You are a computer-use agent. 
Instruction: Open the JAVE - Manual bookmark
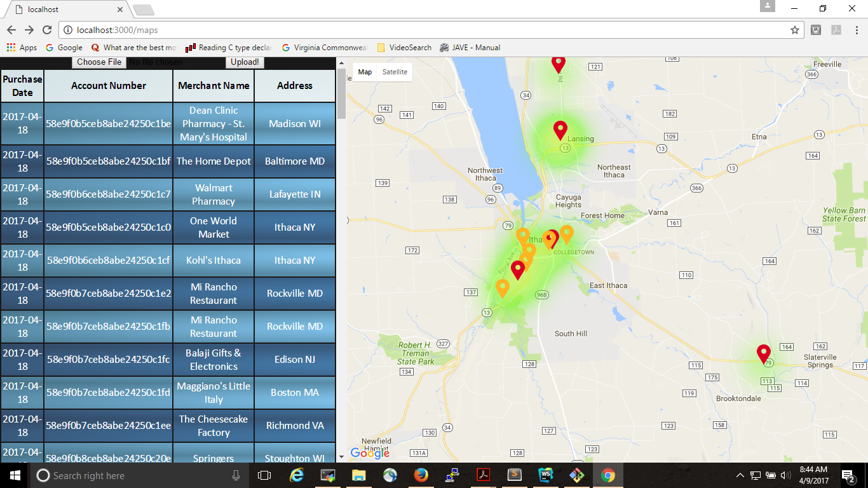coord(470,48)
